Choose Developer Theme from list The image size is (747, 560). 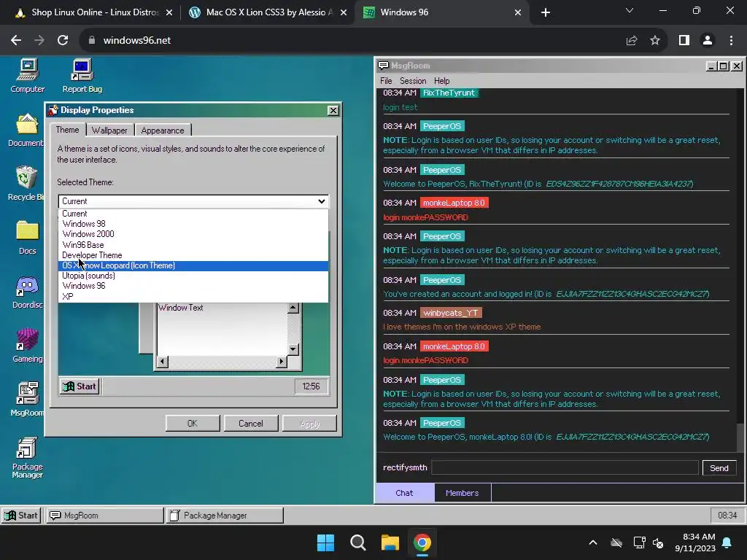tap(193, 255)
